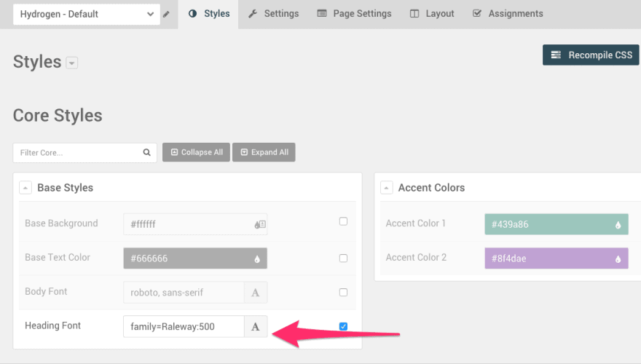The image size is (641, 364).
Task: Open the Heading Font picker icon
Action: click(x=256, y=326)
